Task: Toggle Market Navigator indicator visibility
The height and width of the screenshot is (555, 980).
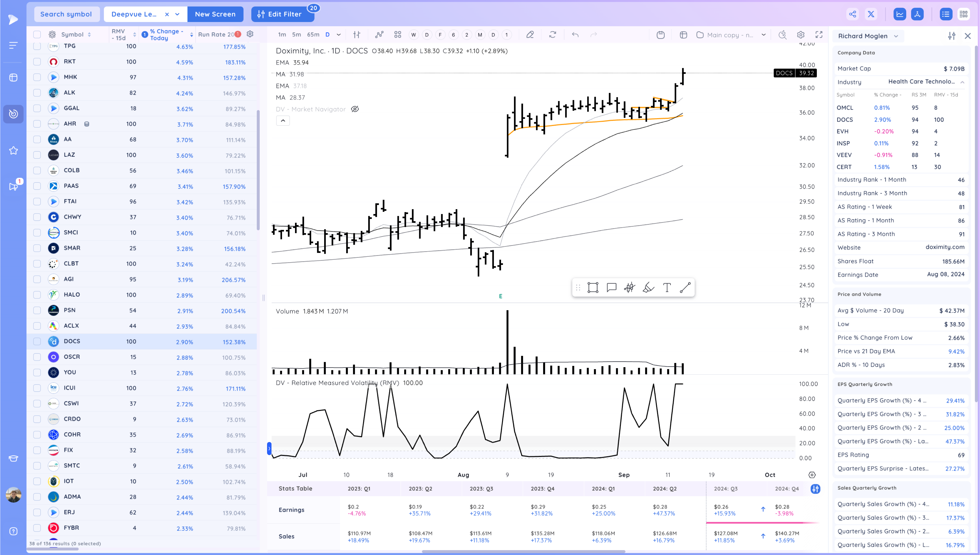Action: coord(355,109)
